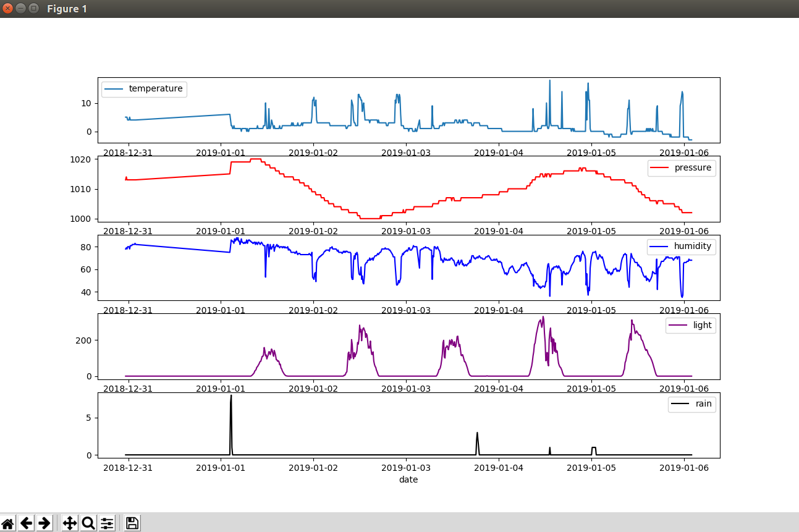This screenshot has width=799, height=532.
Task: Activate the Pan/Zoom tool
Action: click(69, 523)
